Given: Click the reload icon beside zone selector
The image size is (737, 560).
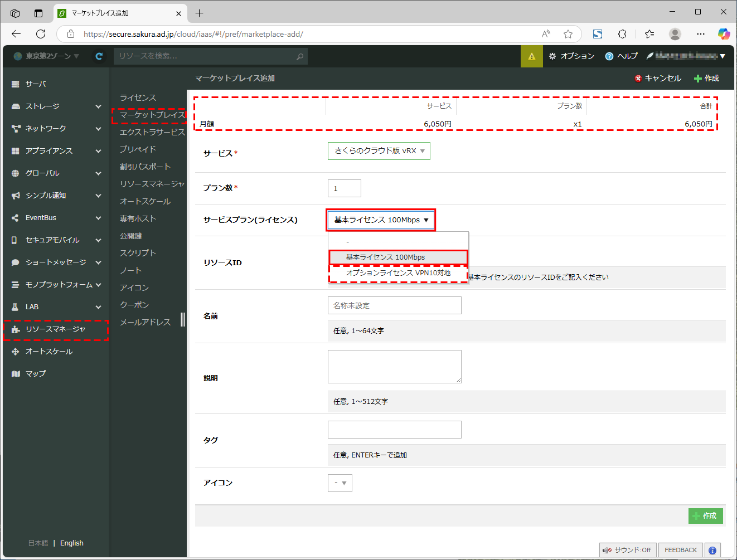Looking at the screenshot, I should coord(99,56).
